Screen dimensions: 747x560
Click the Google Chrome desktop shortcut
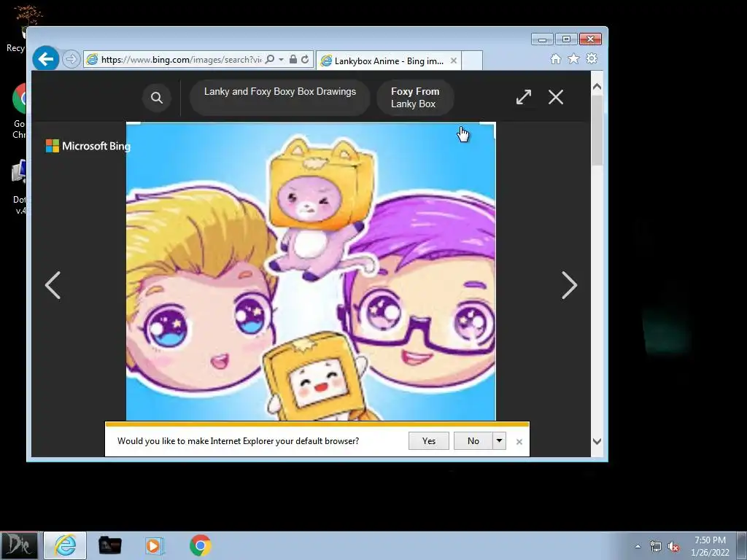(x=20, y=111)
